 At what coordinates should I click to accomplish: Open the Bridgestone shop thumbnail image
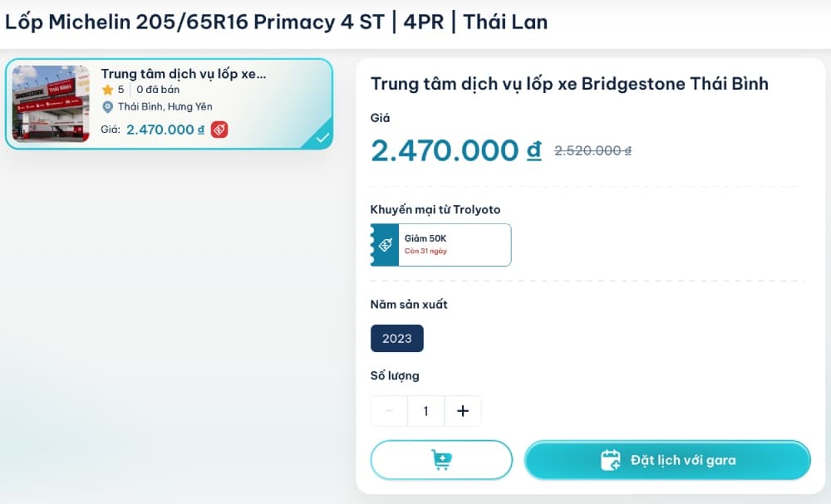coord(51,104)
